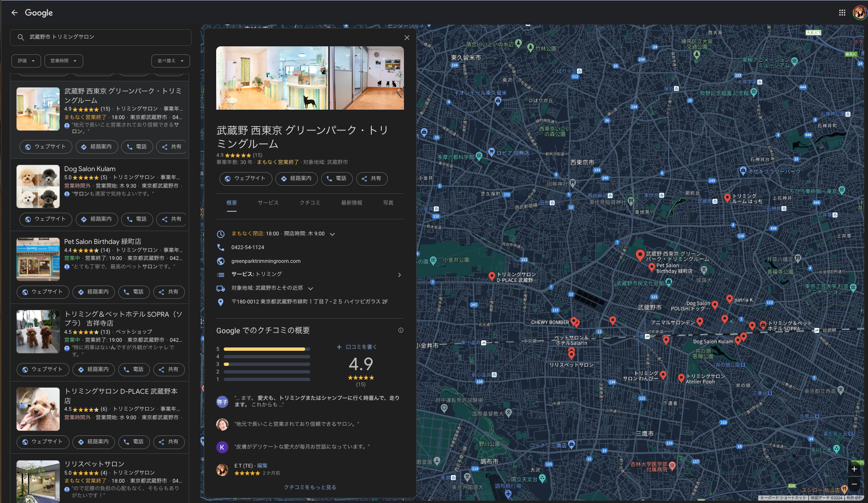Expand opening hours in the detail panel
The height and width of the screenshot is (503, 868).
[x=333, y=234]
